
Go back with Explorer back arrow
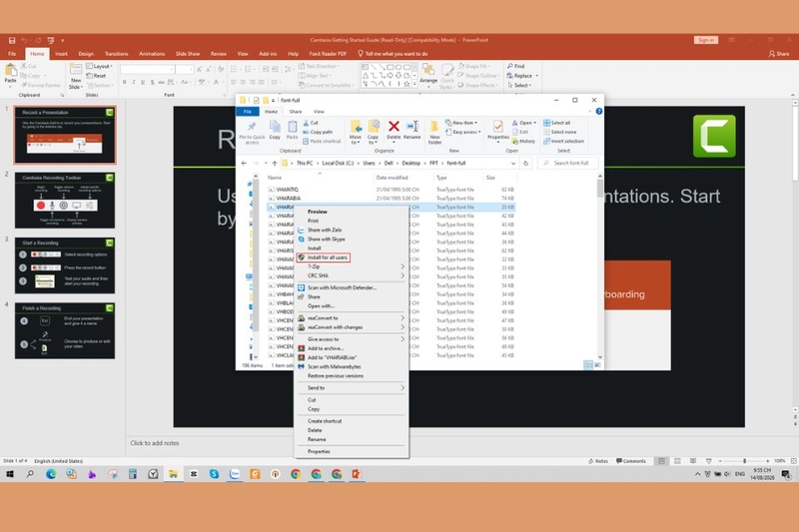tap(244, 164)
